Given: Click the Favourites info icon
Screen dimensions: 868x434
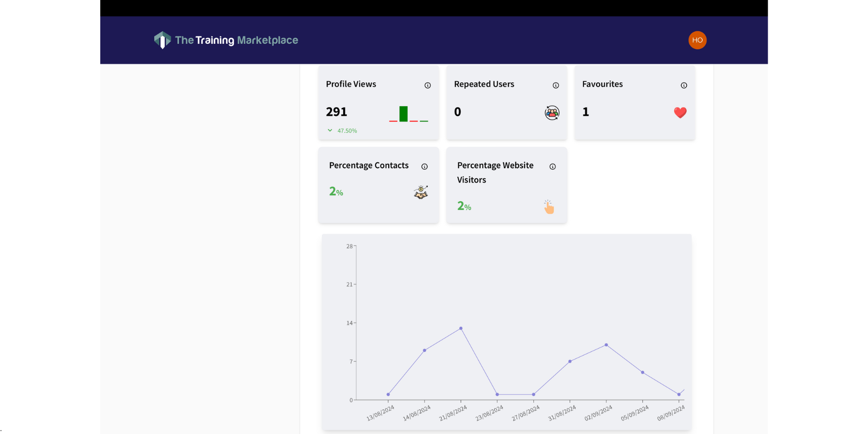Looking at the screenshot, I should point(683,85).
